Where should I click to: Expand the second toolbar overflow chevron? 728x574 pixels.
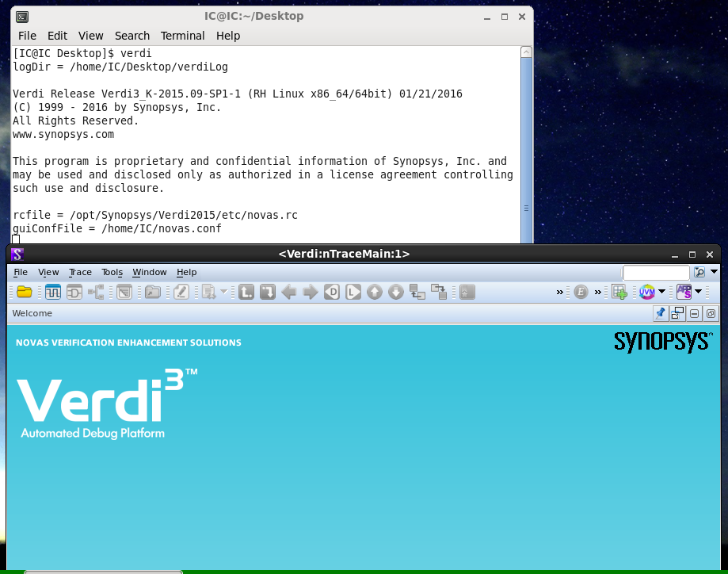pos(597,293)
